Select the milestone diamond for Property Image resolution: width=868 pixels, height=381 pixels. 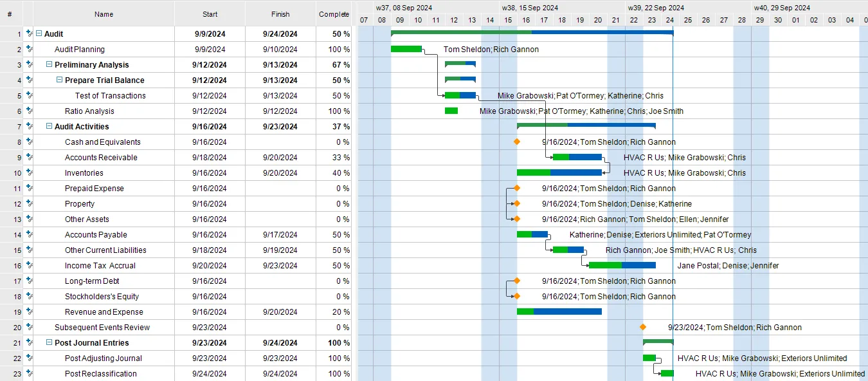point(517,203)
